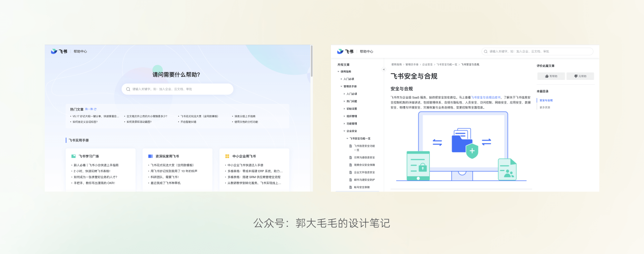Click the document icon beside 日常沟通信息安全

pos(351,158)
